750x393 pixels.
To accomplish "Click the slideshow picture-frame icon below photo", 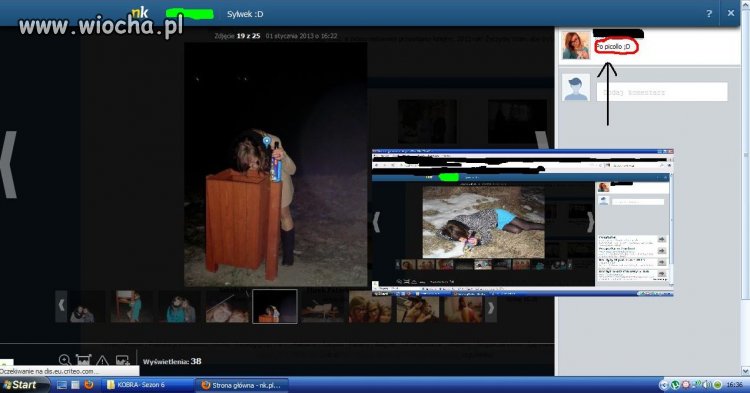I will (x=84, y=360).
